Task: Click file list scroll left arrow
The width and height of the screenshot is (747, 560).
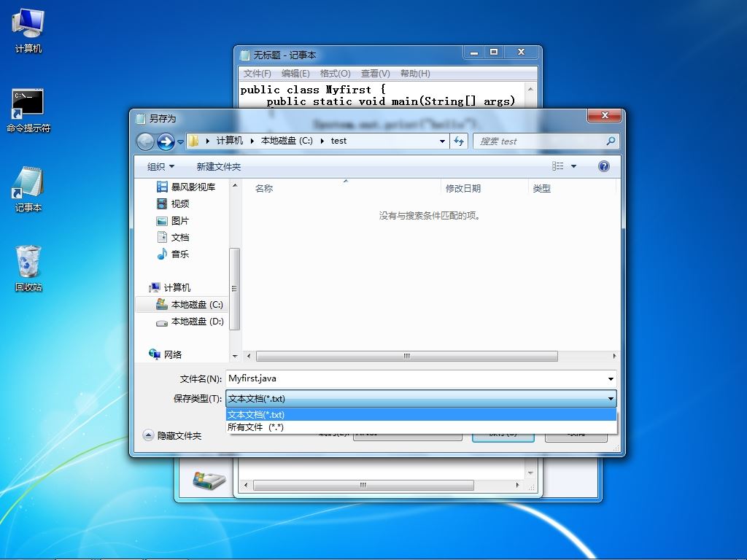Action: 248,356
